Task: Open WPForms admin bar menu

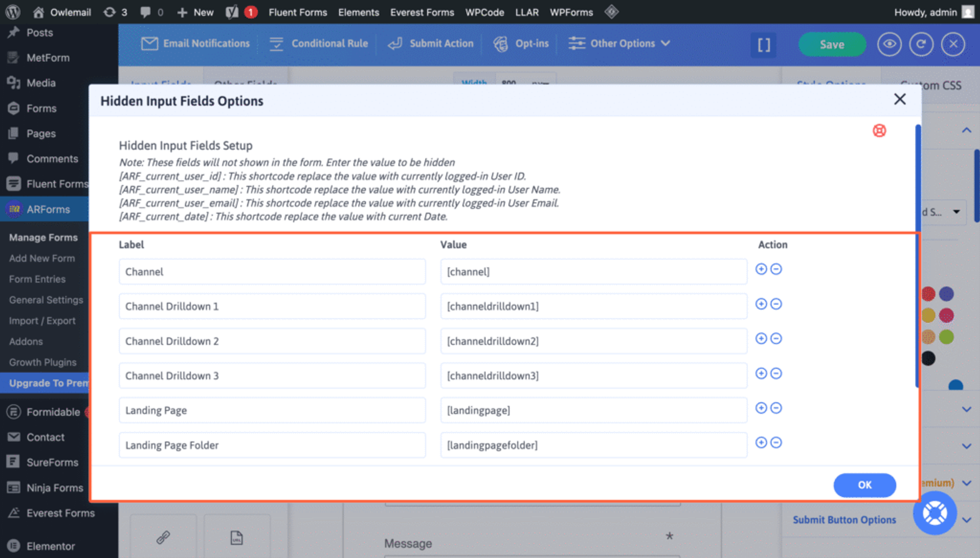Action: (x=571, y=12)
